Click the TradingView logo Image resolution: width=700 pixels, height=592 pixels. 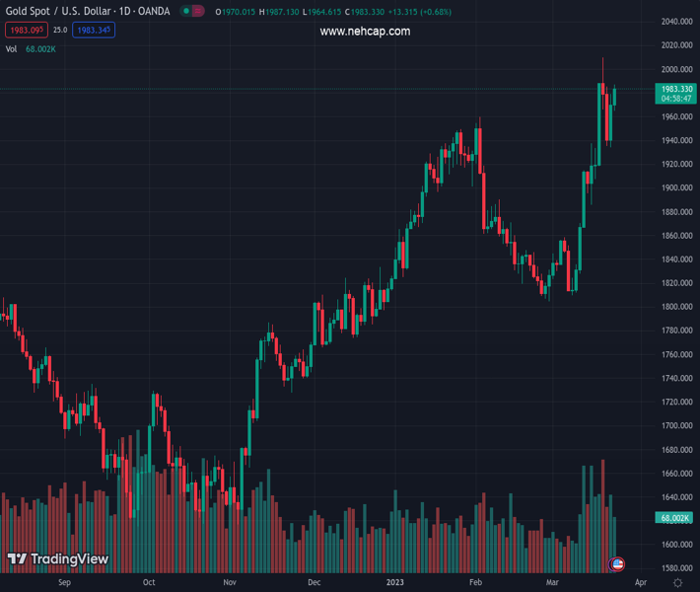(57, 558)
